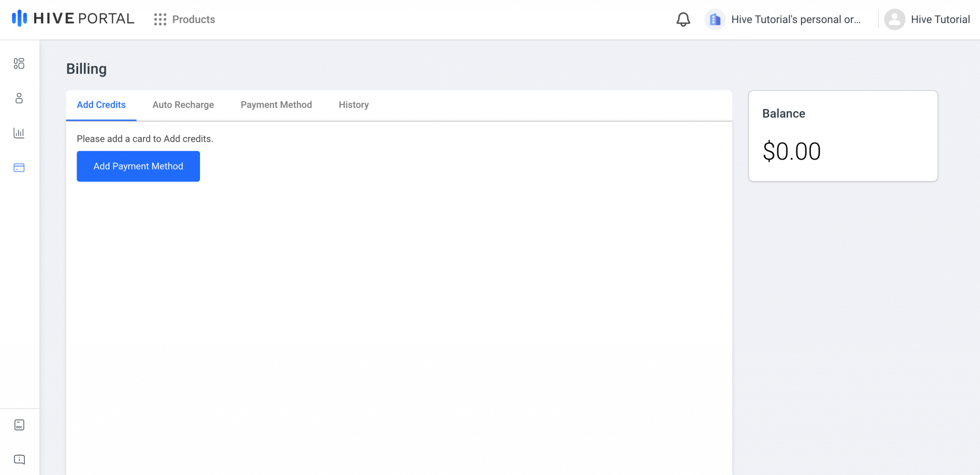Open the notifications bell
980x475 pixels.
683,20
